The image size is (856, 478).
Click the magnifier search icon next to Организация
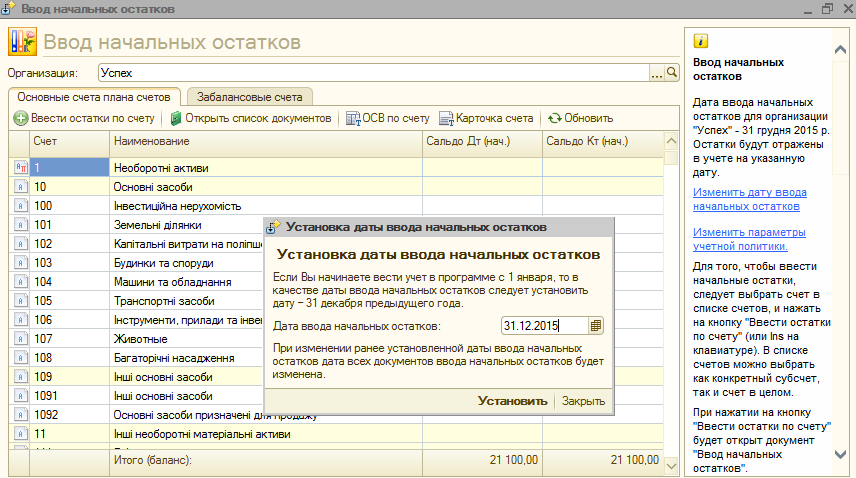[672, 73]
